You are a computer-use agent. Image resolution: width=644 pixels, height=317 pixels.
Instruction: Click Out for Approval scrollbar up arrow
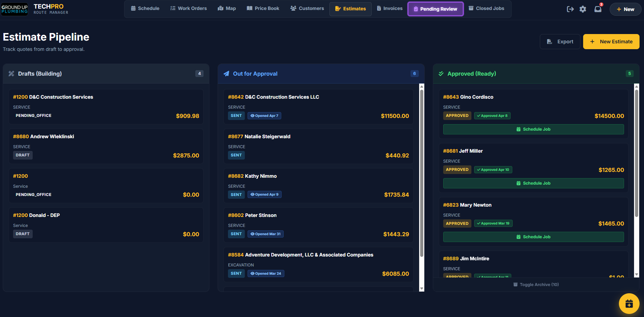(x=422, y=87)
